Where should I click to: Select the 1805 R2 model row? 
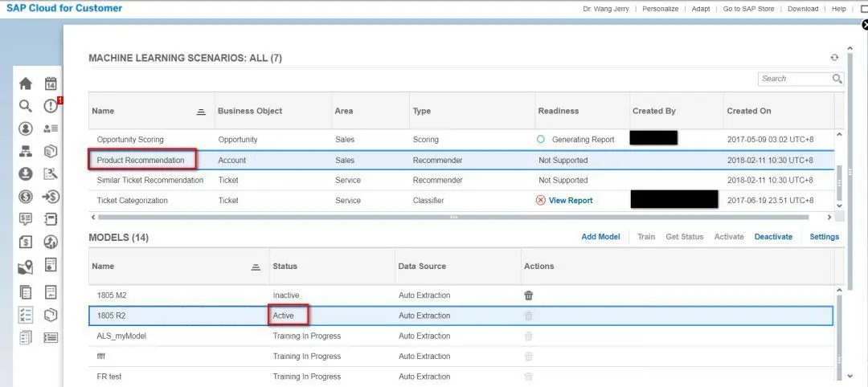tap(461, 316)
